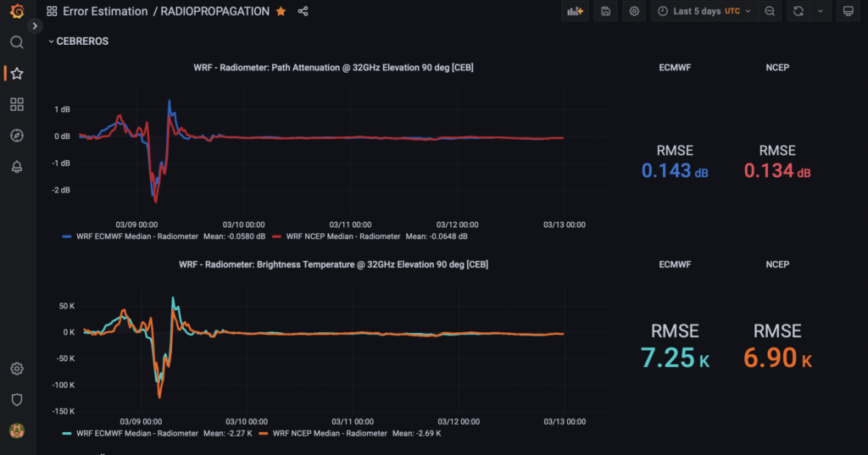
Task: Click Mean: -0.0648 dB legend value
Action: [437, 236]
